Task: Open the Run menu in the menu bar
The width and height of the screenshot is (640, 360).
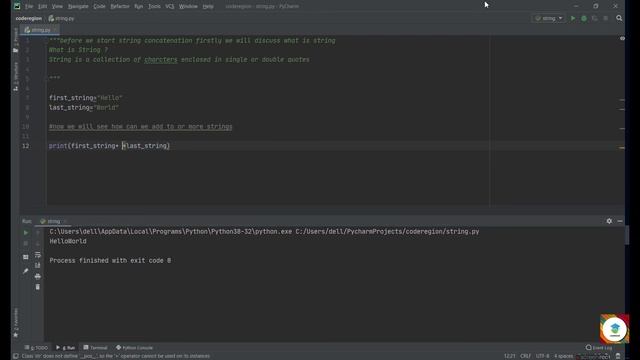Action: point(138,6)
